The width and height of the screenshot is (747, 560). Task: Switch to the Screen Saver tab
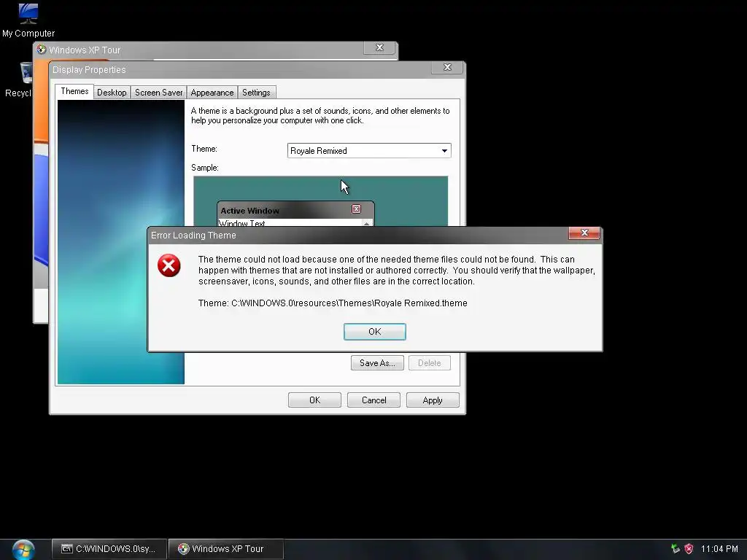coord(158,93)
